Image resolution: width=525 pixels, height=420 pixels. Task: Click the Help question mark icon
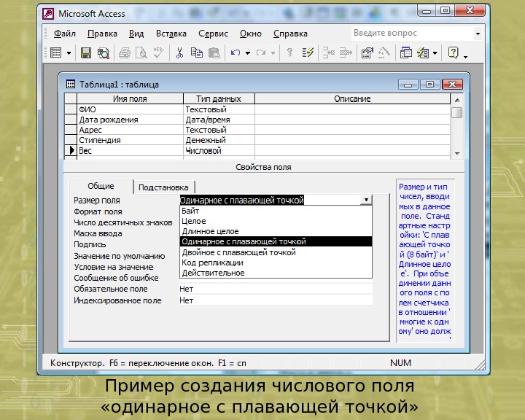453,53
